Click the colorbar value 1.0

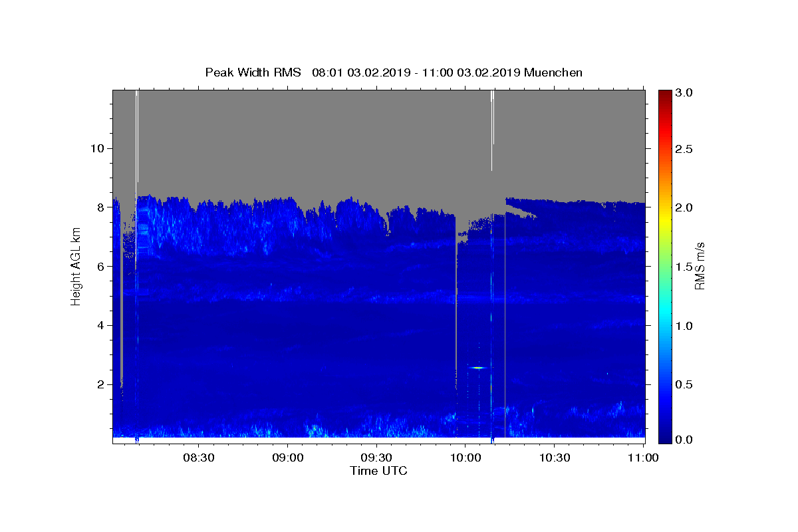click(685, 326)
